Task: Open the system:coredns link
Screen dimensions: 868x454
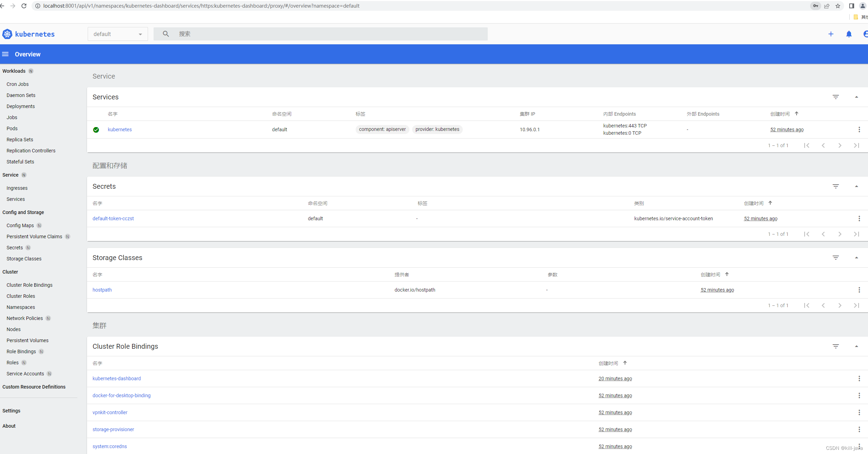Action: pyautogui.click(x=110, y=446)
